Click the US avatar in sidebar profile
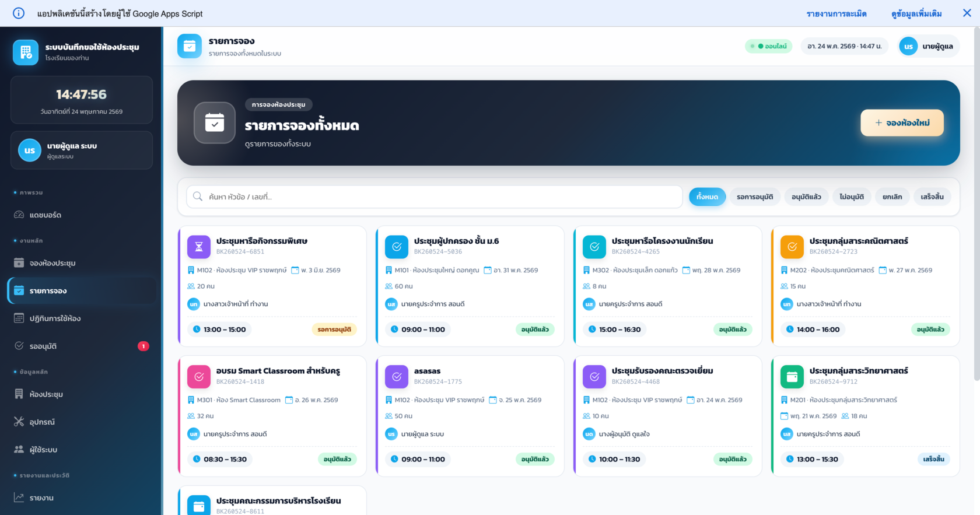 pyautogui.click(x=30, y=150)
